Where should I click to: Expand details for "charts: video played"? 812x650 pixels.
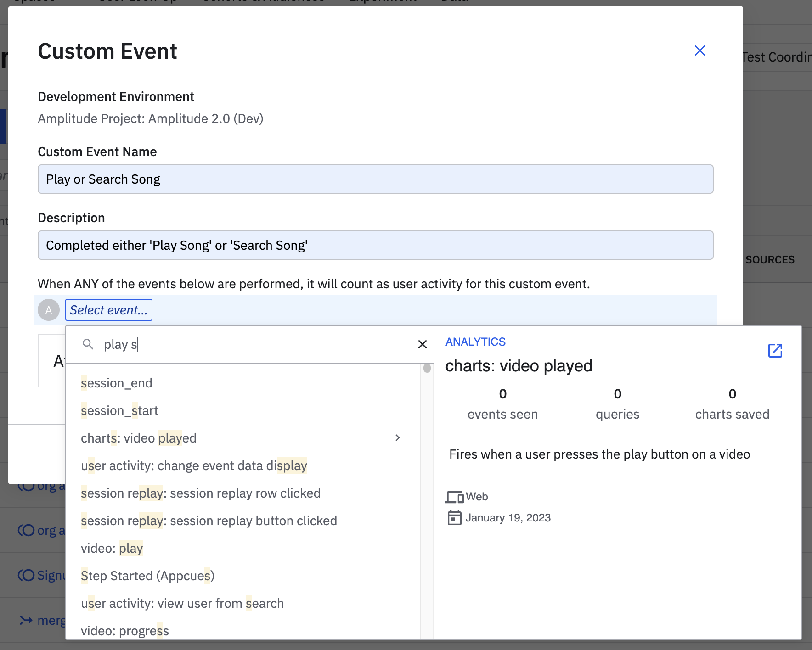click(x=398, y=437)
